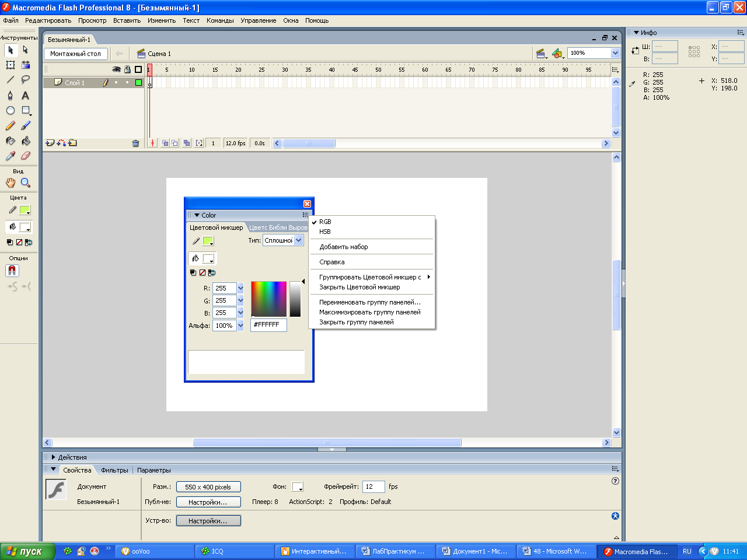Open ICQ from the taskbar
This screenshot has height=560, width=747.
[234, 551]
